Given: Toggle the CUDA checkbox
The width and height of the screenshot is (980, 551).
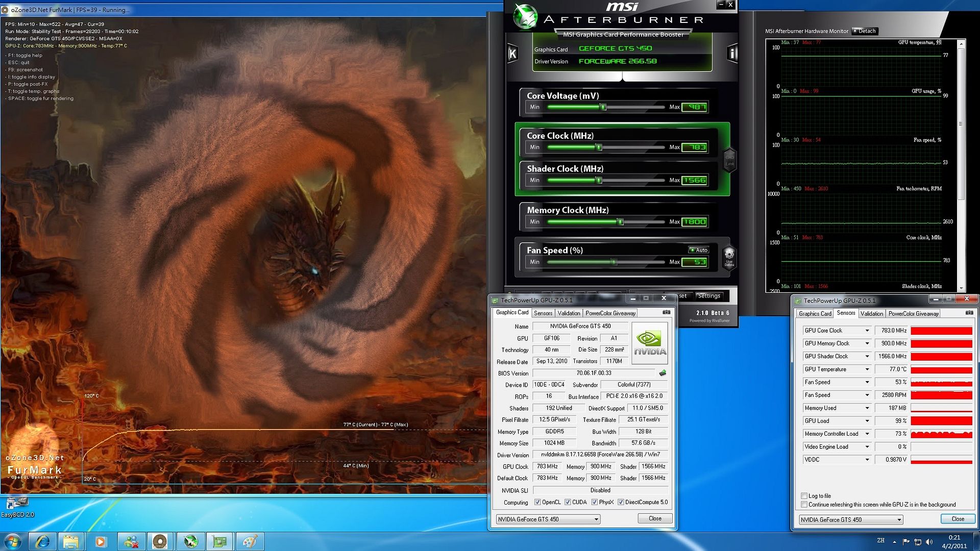Looking at the screenshot, I should point(568,502).
